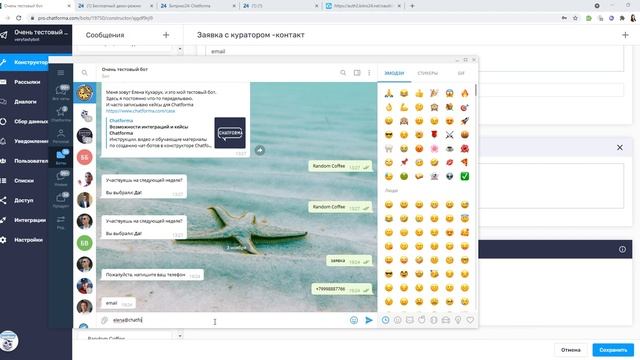Close the panel with X icon
Screen dimensions: 640x360
tap(620, 147)
